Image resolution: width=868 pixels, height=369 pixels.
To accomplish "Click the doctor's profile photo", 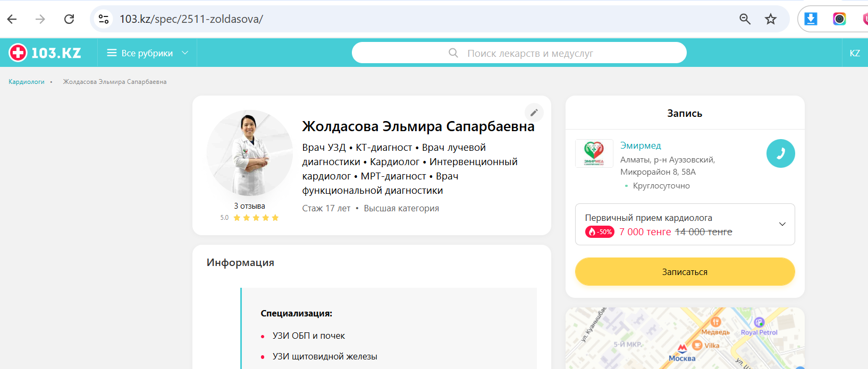I will coord(250,153).
